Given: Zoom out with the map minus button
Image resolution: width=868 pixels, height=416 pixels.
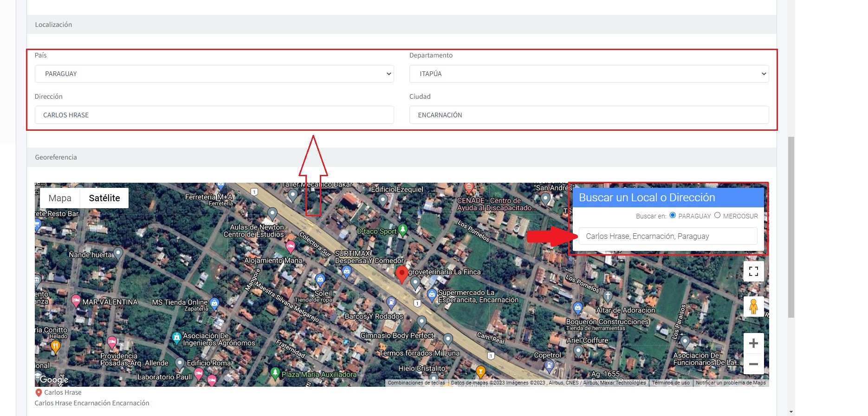Looking at the screenshot, I should coord(753,364).
